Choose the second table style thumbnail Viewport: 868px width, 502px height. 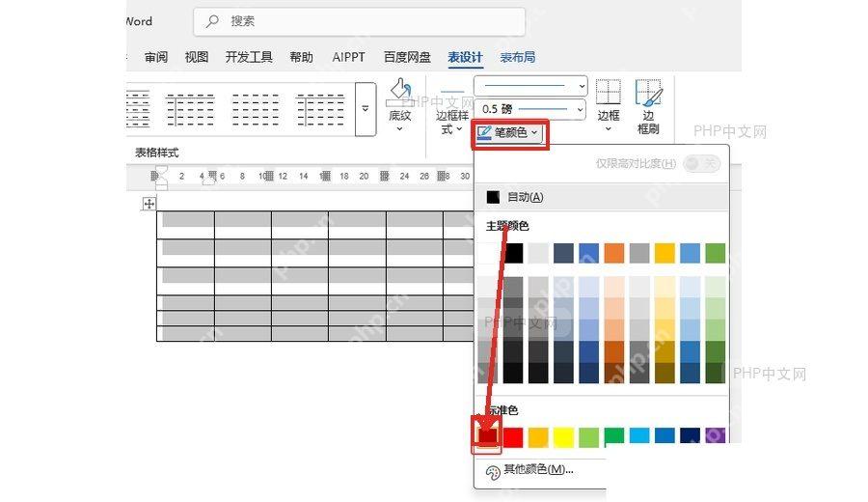tap(190, 109)
